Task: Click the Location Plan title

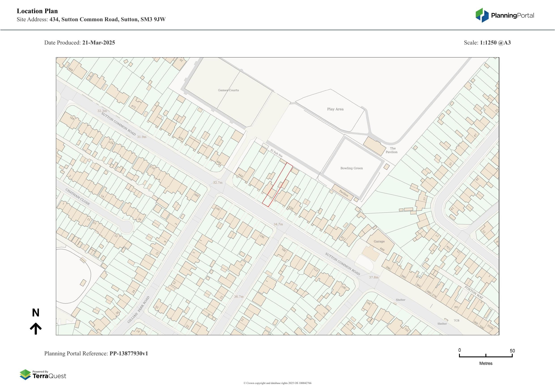Action: [37, 11]
